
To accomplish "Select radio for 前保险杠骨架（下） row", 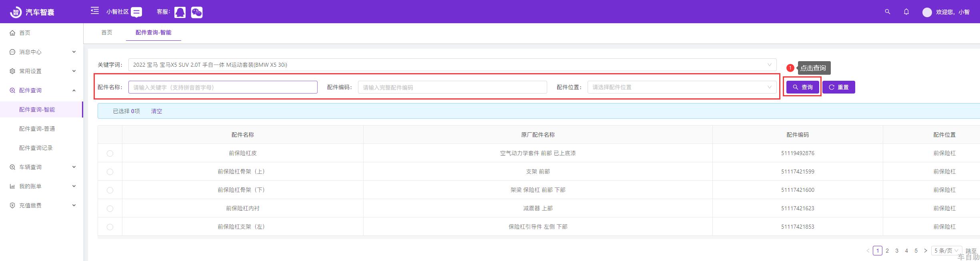I will pos(110,190).
